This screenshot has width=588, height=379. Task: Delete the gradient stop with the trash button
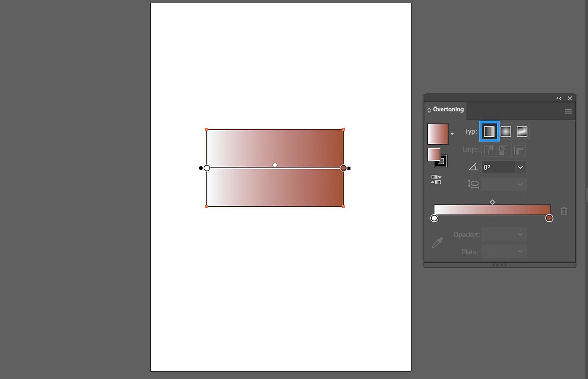(563, 211)
